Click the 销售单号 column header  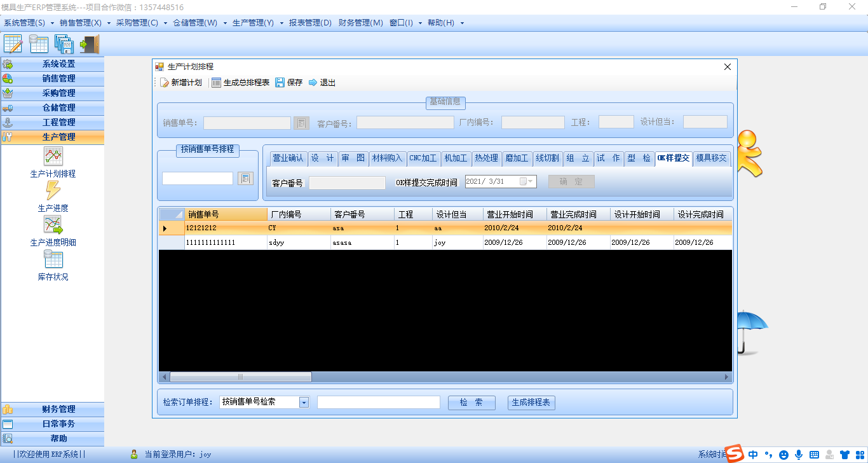(226, 214)
